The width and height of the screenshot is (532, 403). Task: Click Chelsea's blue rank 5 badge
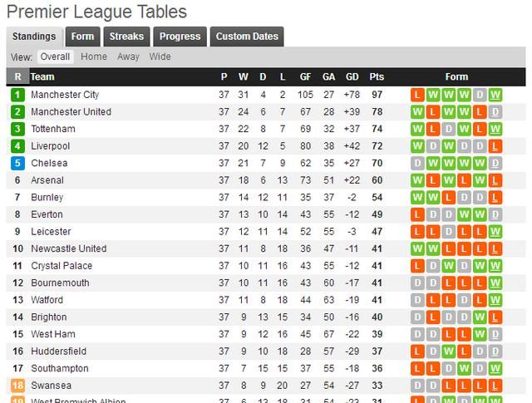point(17,163)
